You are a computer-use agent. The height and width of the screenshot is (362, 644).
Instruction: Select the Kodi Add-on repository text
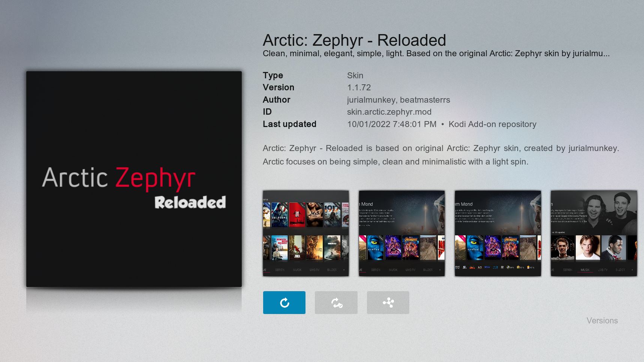coord(492,124)
